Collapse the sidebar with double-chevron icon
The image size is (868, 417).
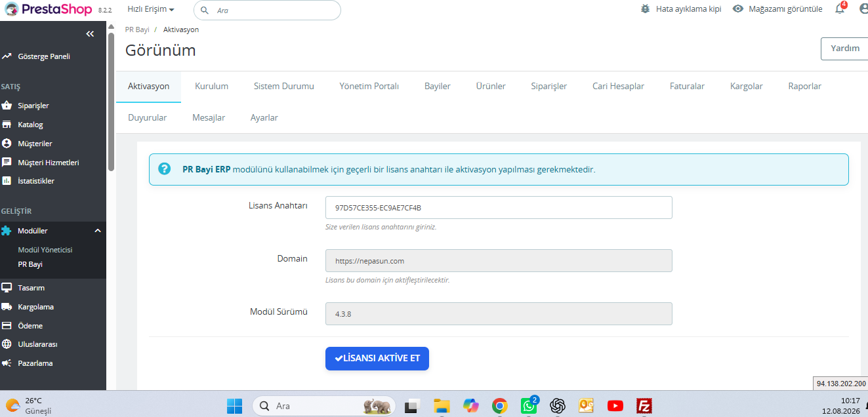tap(90, 33)
